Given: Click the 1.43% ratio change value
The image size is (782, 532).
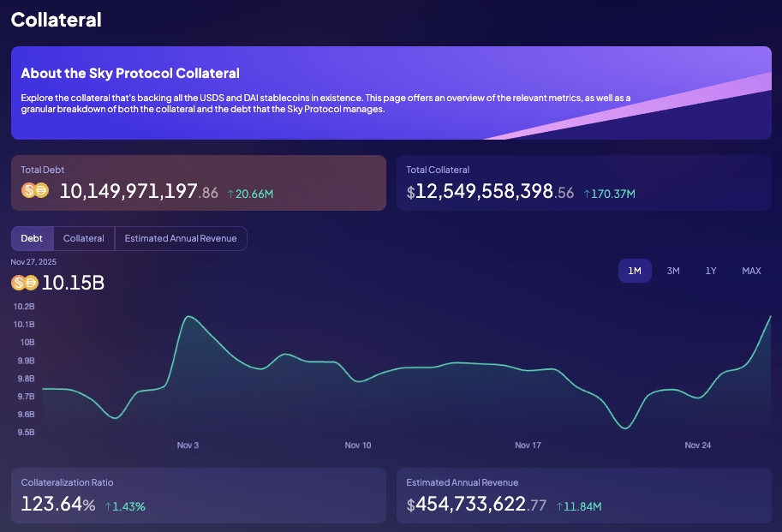Looking at the screenshot, I should [x=129, y=506].
